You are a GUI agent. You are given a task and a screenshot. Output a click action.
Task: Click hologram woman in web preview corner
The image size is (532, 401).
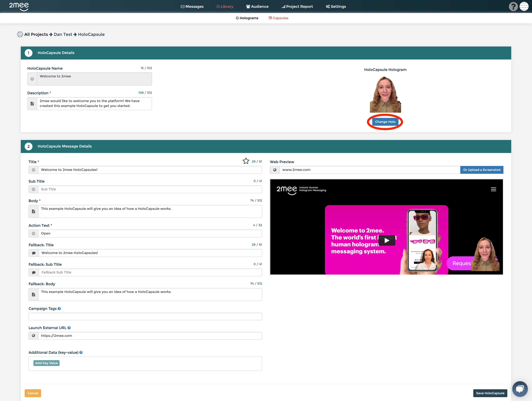pos(485,254)
